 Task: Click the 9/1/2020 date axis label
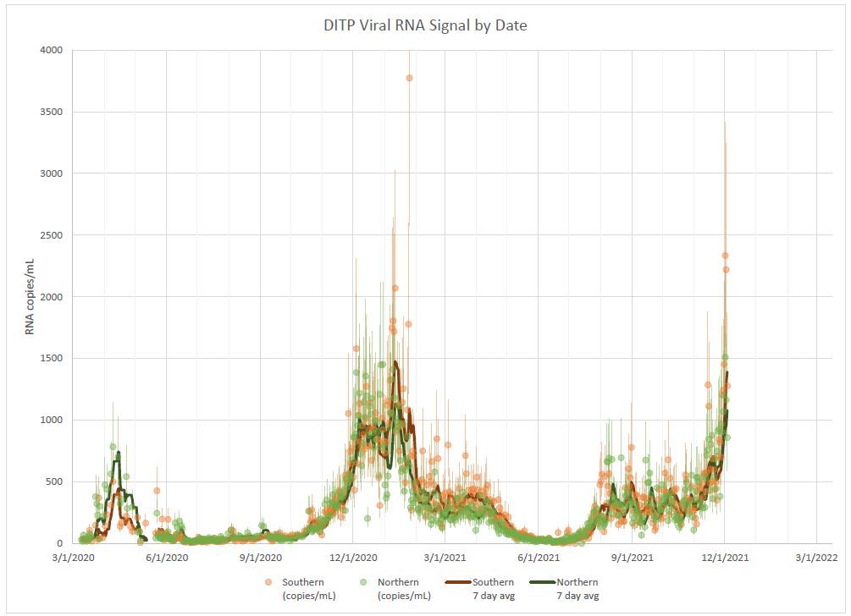[259, 558]
